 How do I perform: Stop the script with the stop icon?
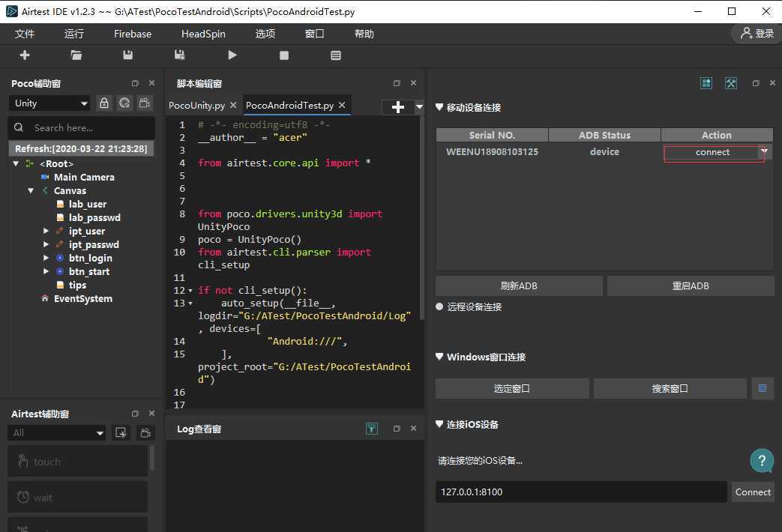(284, 55)
